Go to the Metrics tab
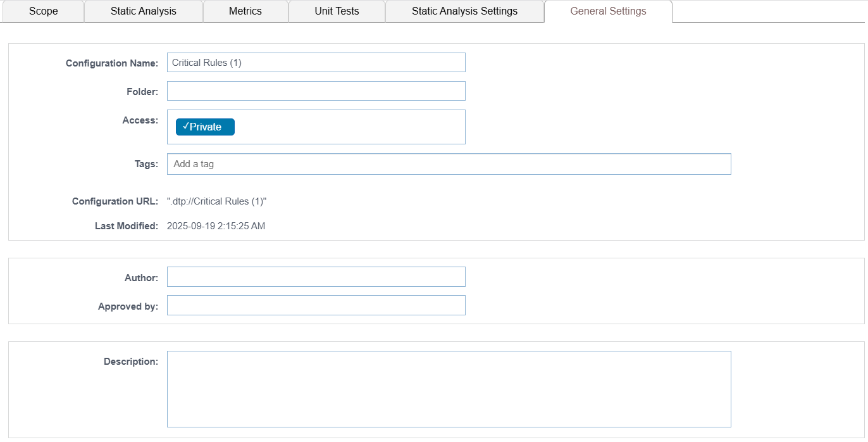This screenshot has width=868, height=442. pos(245,11)
